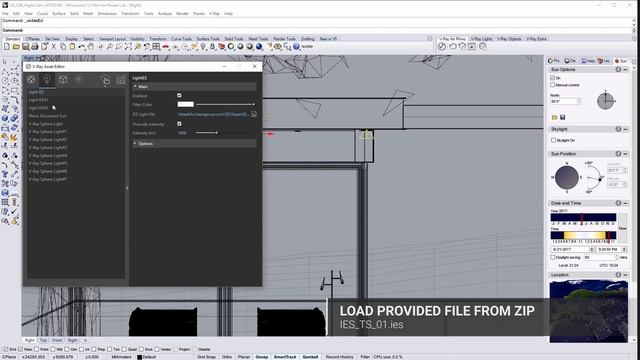Browse for IES light file with folder icon
The height and width of the screenshot is (360, 640).
(254, 114)
